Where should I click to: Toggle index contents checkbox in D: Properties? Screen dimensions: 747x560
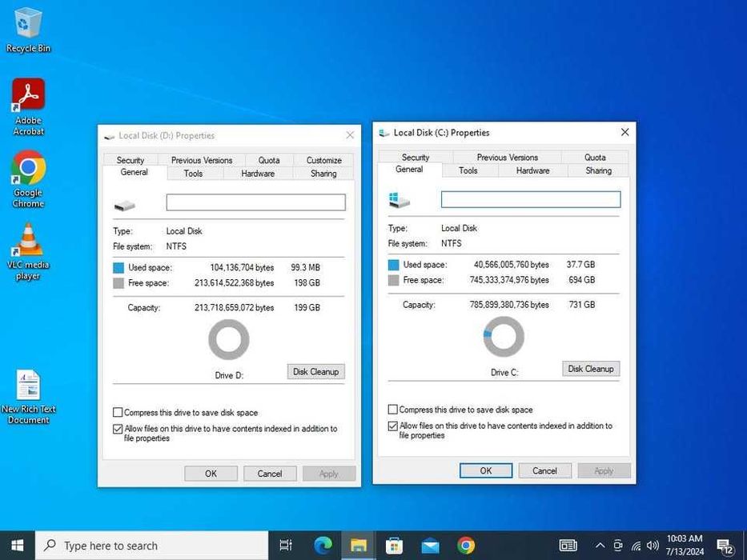[118, 429]
